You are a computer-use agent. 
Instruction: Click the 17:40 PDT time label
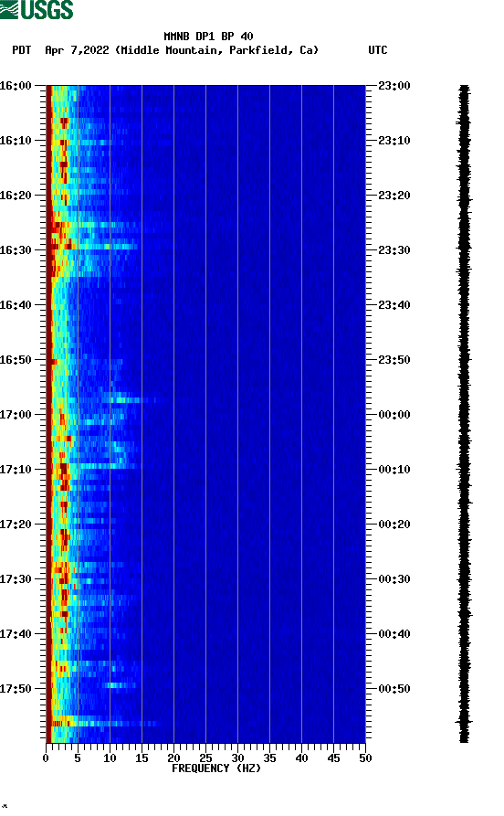coord(16,634)
